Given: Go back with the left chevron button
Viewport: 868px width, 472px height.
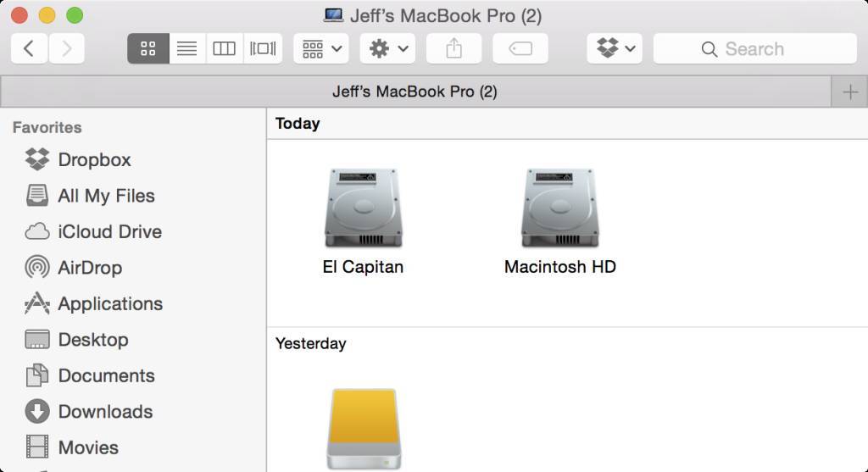Looking at the screenshot, I should coord(29,48).
